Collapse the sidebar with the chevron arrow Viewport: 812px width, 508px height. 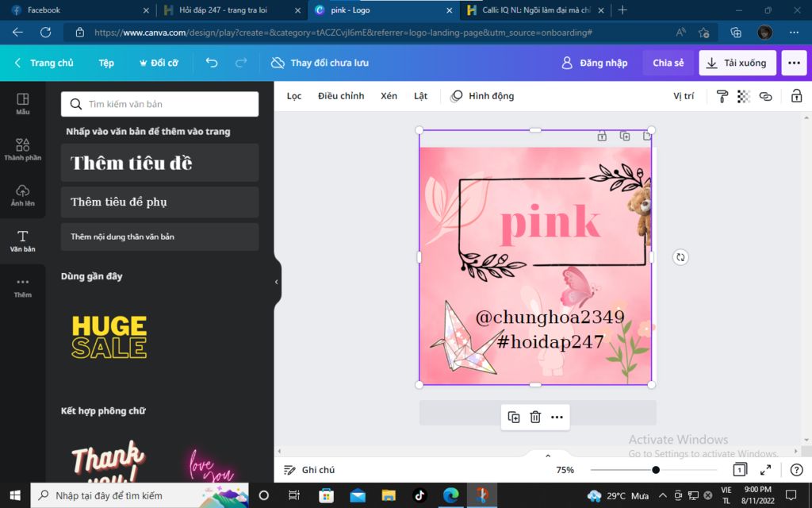pyautogui.click(x=276, y=281)
